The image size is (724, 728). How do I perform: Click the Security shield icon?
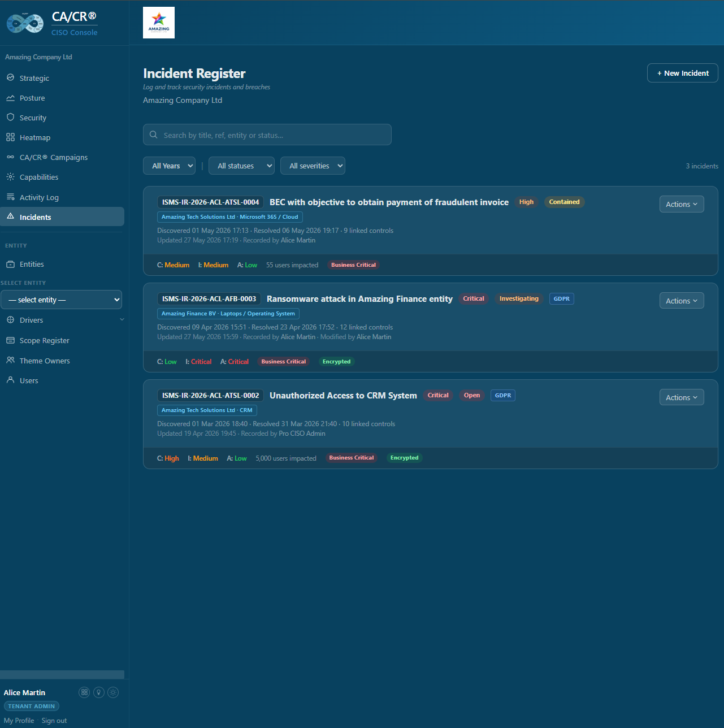tap(10, 117)
